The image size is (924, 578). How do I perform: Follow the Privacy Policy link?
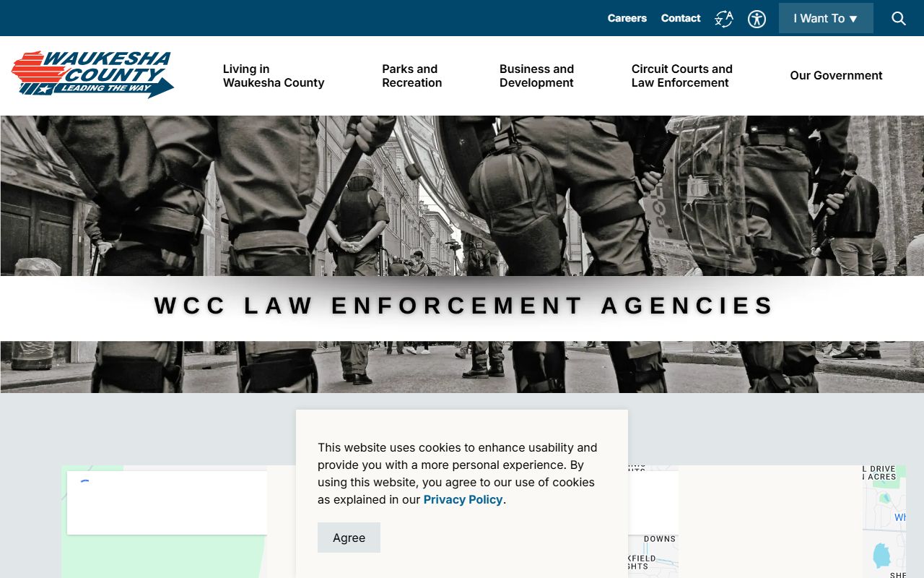pyautogui.click(x=463, y=499)
